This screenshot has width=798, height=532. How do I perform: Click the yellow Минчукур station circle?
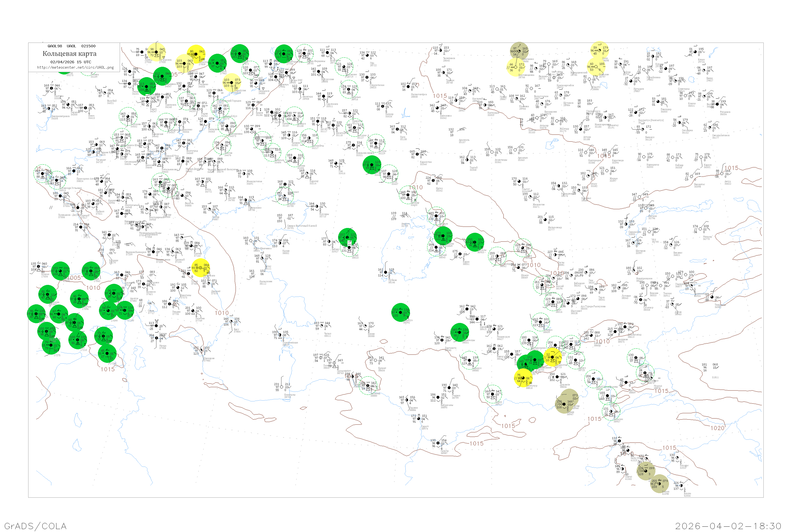pyautogui.click(x=523, y=378)
